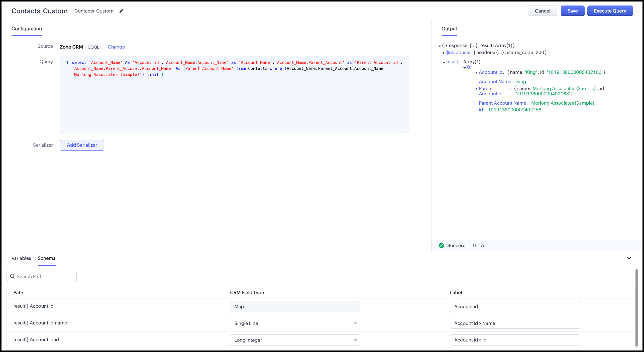
Task: Switch to the Variables tab
Action: tap(21, 258)
